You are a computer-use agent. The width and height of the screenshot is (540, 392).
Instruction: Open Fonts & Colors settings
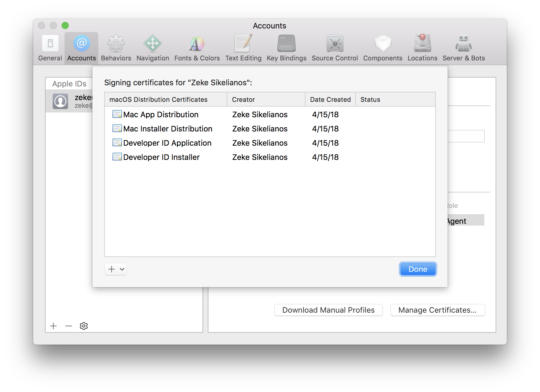coord(197,47)
